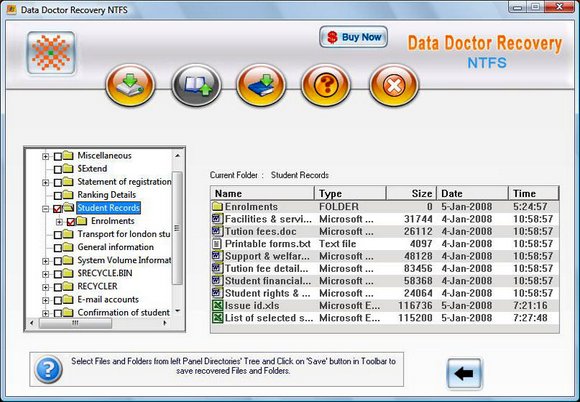Go back using the black arrow button
Viewport: 580px width, 402px height.
(x=464, y=374)
